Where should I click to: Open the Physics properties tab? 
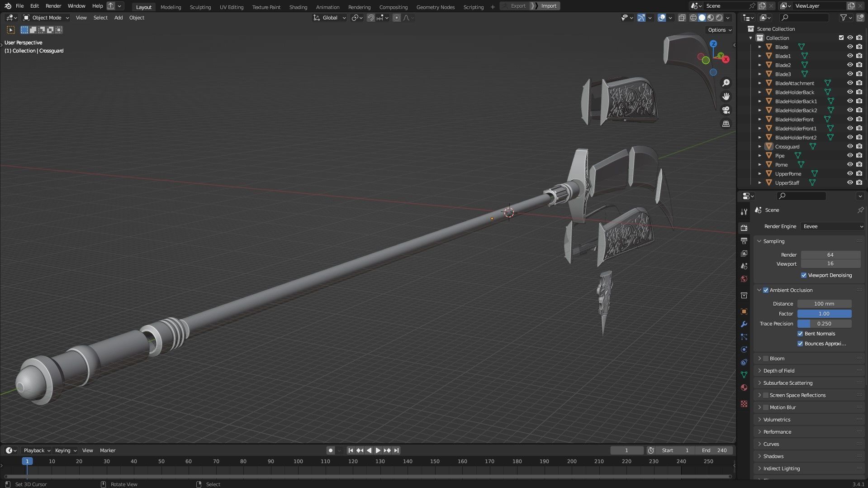pyautogui.click(x=744, y=349)
